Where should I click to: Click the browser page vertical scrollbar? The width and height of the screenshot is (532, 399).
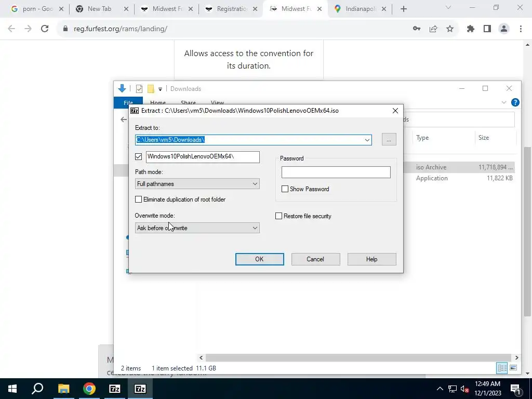point(527,231)
